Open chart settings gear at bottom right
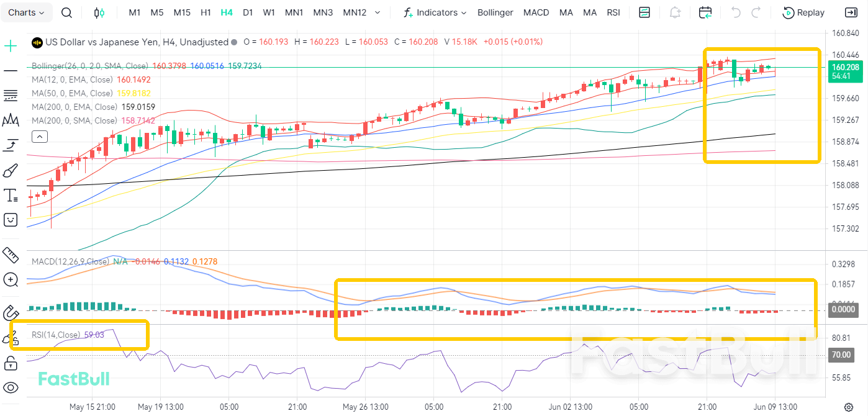Image resolution: width=868 pixels, height=416 pixels. pyautogui.click(x=848, y=407)
